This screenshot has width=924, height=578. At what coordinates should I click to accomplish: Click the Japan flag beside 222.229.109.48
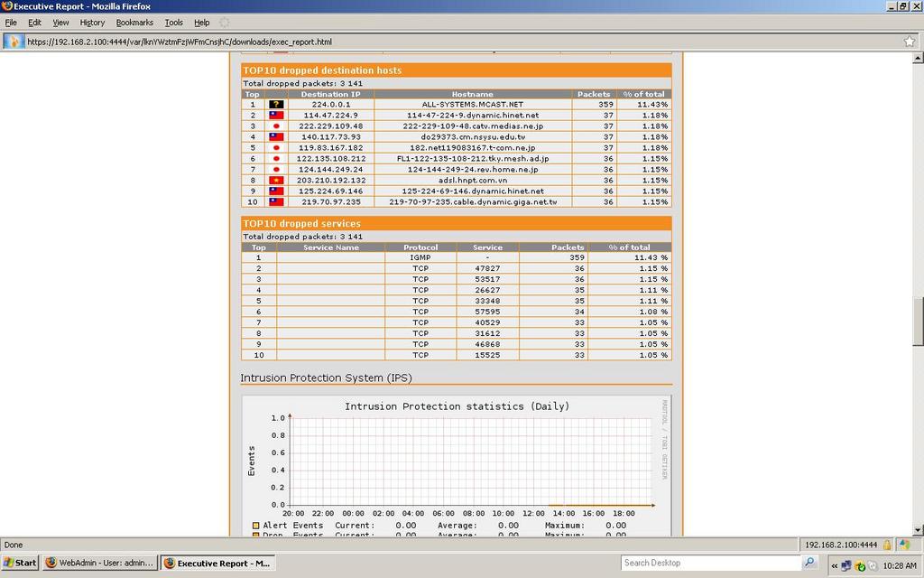pos(276,126)
